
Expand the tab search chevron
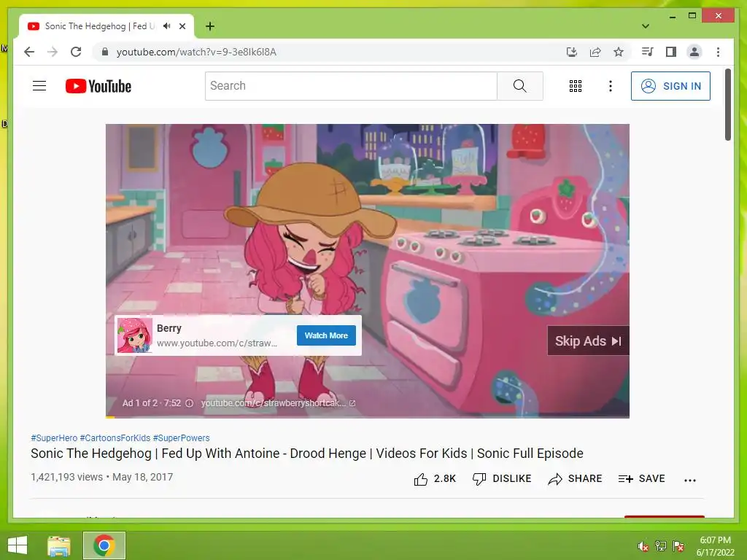point(646,26)
